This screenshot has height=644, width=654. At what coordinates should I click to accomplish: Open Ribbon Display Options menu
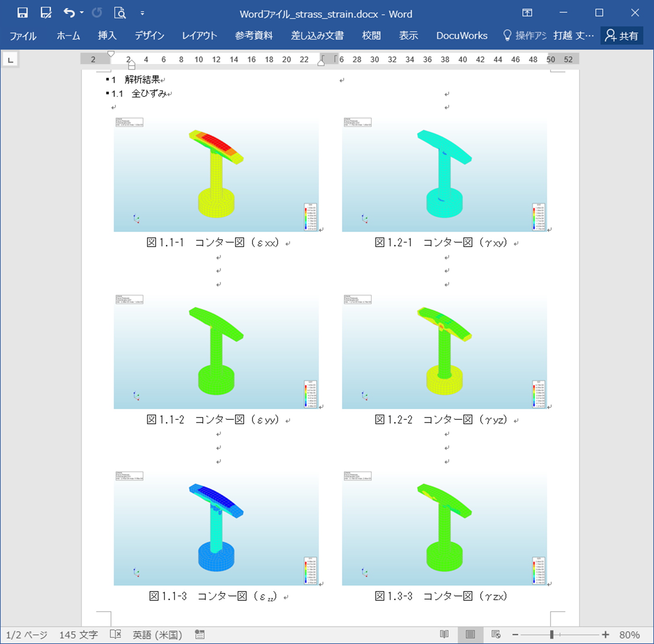pyautogui.click(x=527, y=13)
